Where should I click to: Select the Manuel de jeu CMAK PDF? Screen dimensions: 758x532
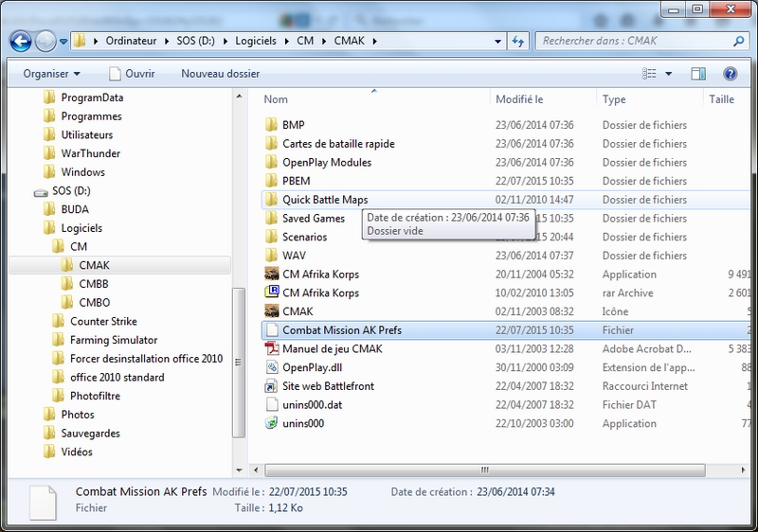333,349
